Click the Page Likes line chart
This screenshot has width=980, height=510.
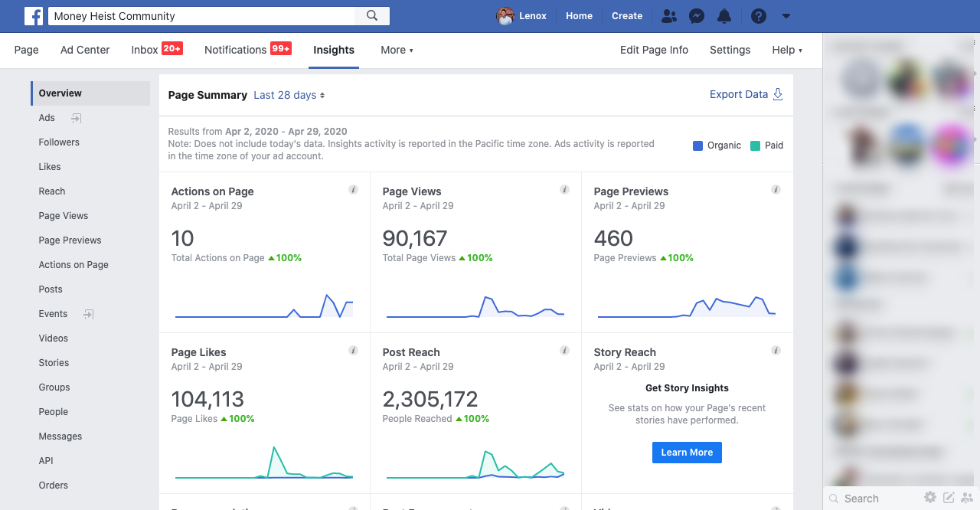pos(264,462)
